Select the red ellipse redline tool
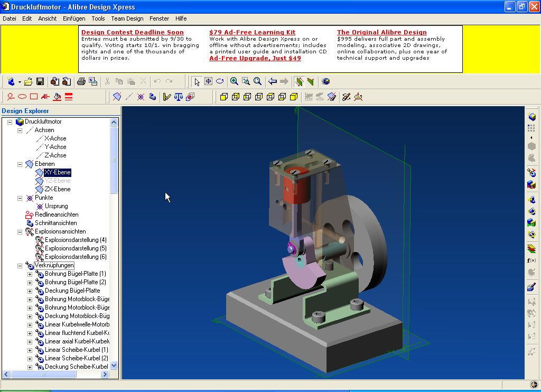The height and width of the screenshot is (392, 541). click(22, 97)
